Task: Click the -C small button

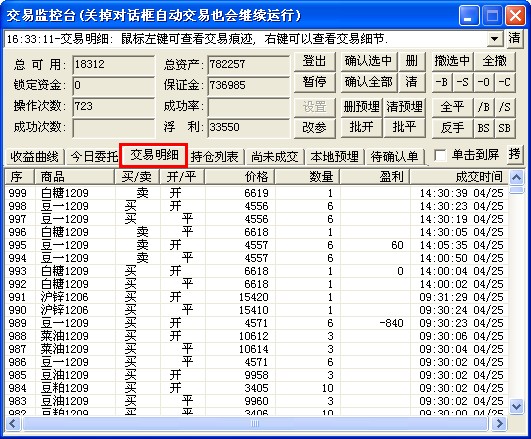Action: [505, 82]
